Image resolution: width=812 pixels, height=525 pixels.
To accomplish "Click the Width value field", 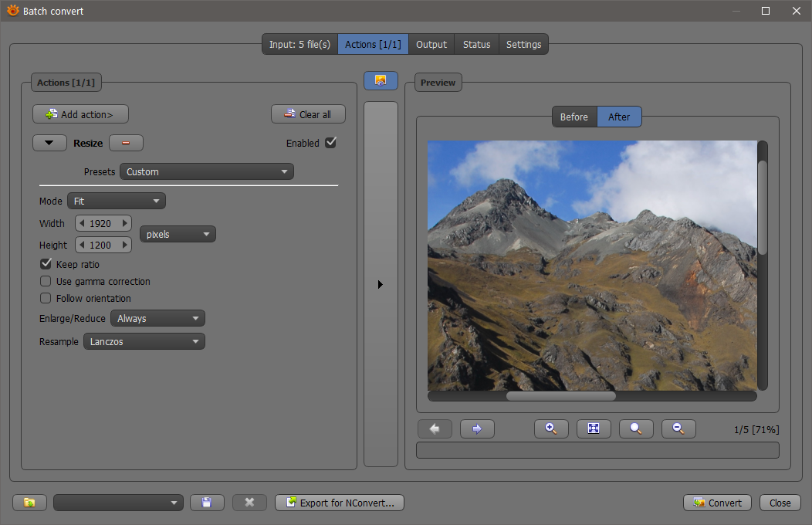I will 102,223.
